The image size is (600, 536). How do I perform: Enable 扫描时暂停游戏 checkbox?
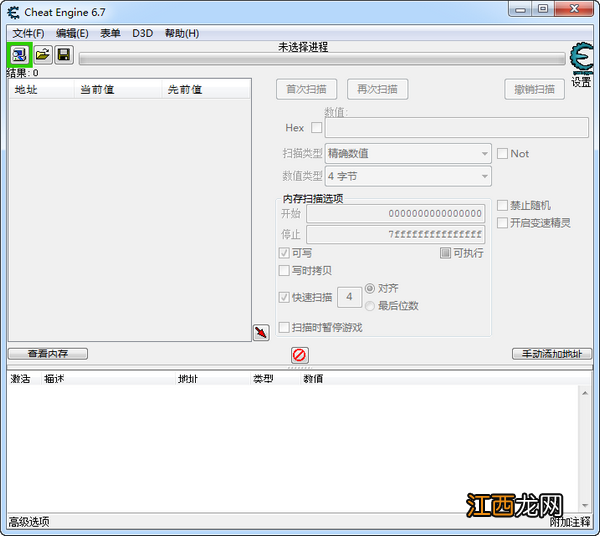coord(284,327)
